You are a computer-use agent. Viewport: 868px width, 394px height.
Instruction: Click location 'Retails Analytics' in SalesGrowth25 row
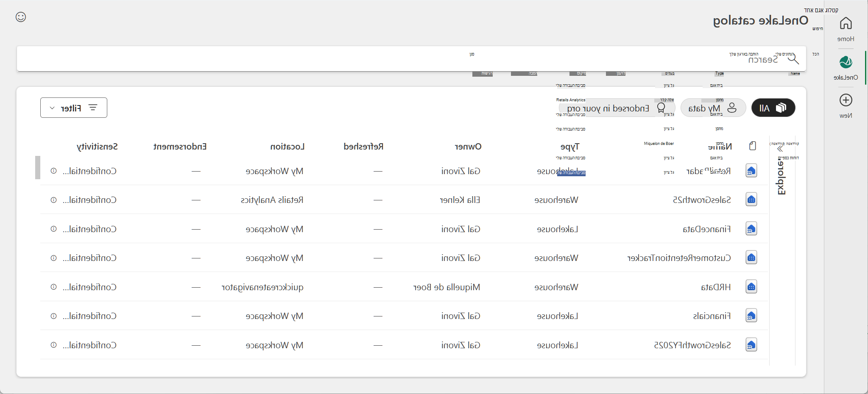click(272, 200)
